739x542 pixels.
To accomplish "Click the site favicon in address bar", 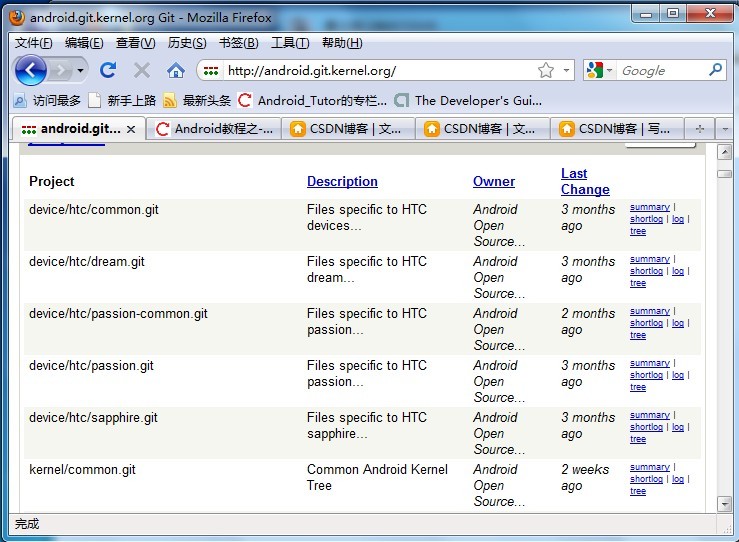I will [x=211, y=71].
